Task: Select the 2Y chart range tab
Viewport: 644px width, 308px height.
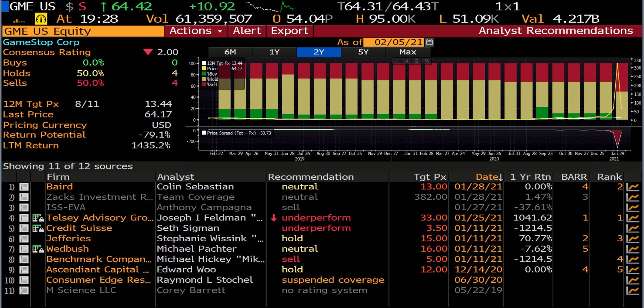Action: coord(319,52)
